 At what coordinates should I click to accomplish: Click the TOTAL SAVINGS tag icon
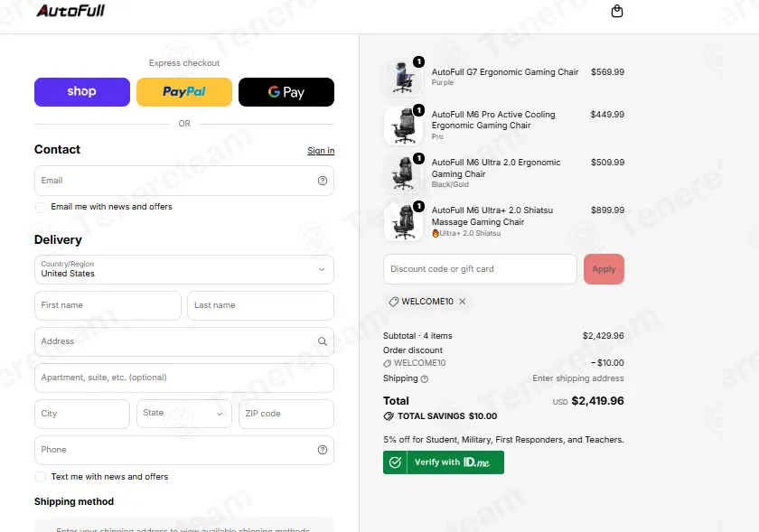click(389, 416)
